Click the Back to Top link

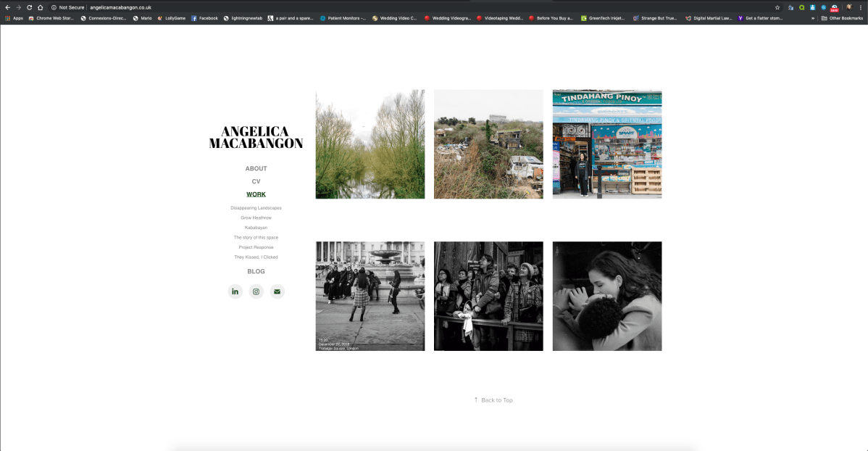coord(493,400)
